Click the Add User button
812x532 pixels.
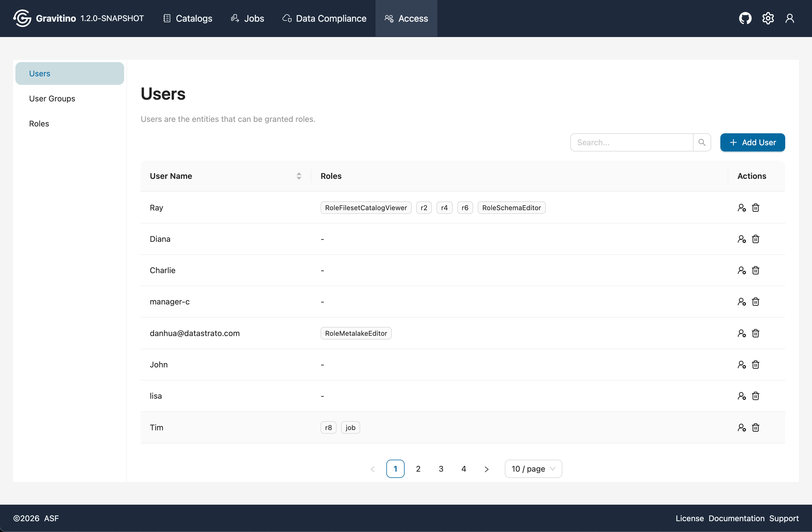point(752,142)
